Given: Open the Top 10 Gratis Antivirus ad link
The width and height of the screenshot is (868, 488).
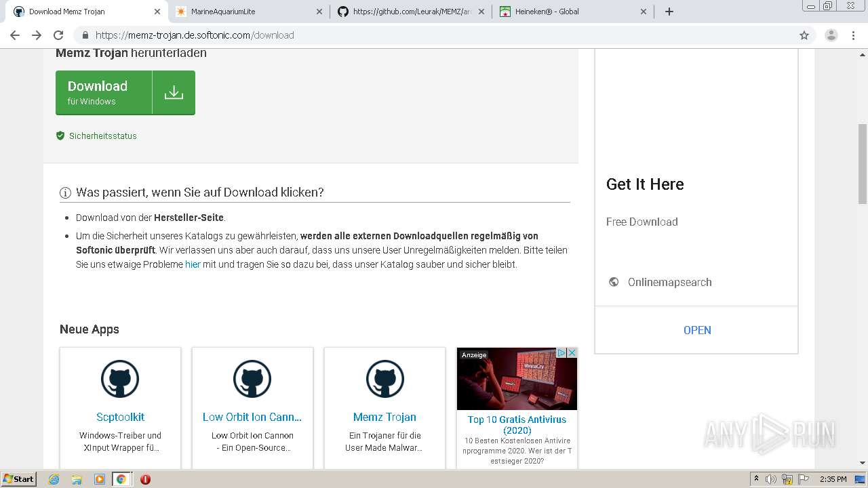Looking at the screenshot, I should (x=517, y=425).
